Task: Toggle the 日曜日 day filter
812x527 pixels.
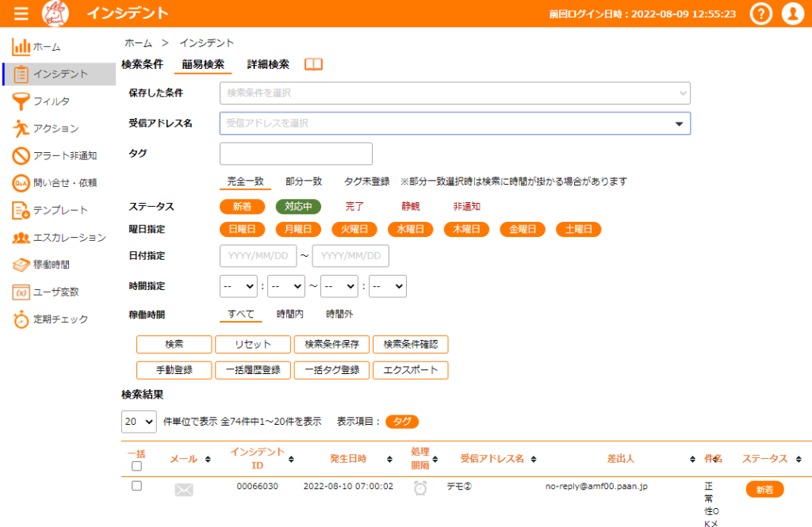Action: pos(242,229)
